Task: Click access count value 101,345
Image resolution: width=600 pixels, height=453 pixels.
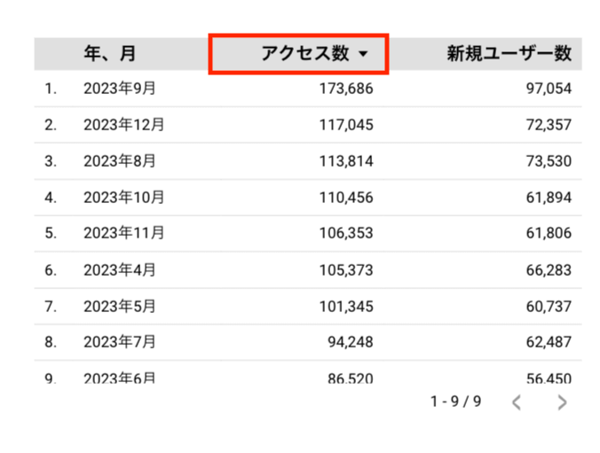Action: point(346,307)
